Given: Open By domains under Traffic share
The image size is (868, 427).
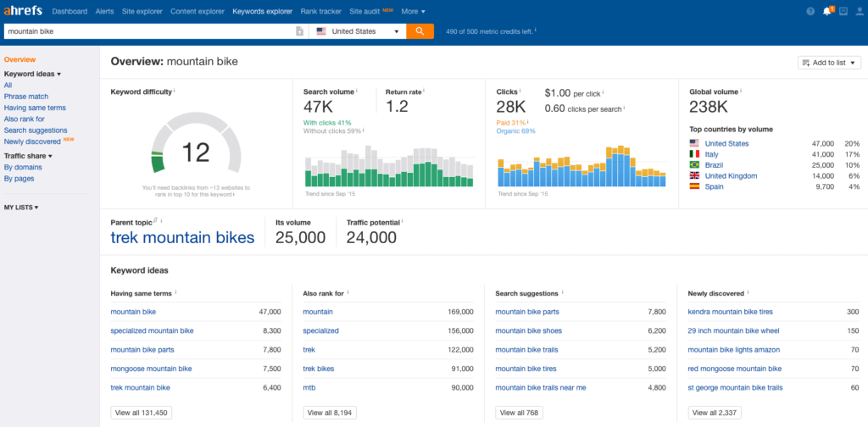Looking at the screenshot, I should pos(23,167).
